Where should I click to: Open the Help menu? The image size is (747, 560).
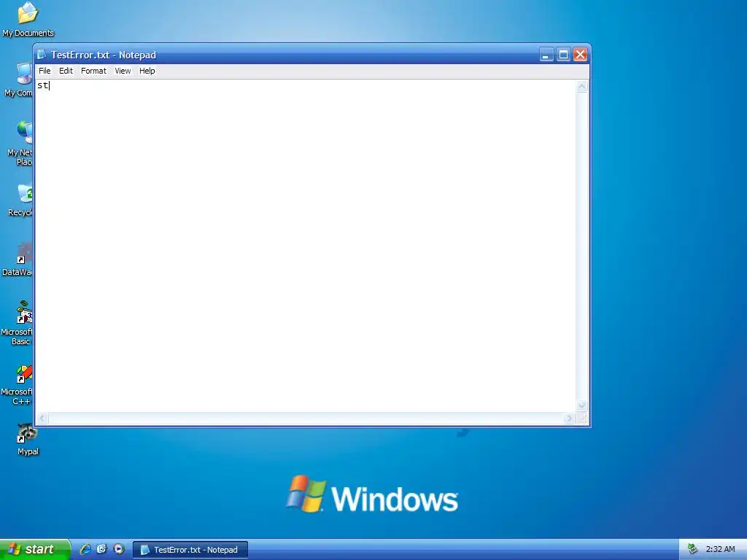(x=147, y=71)
